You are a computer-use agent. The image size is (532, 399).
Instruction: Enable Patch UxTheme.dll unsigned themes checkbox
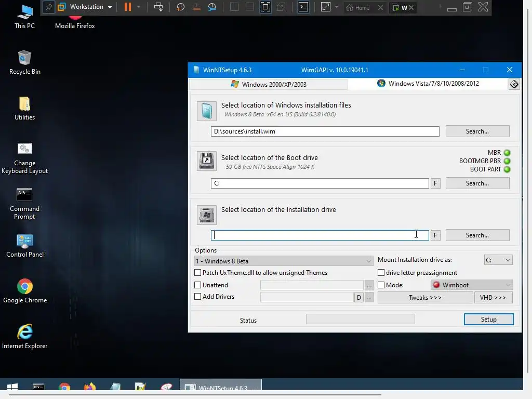pyautogui.click(x=198, y=272)
